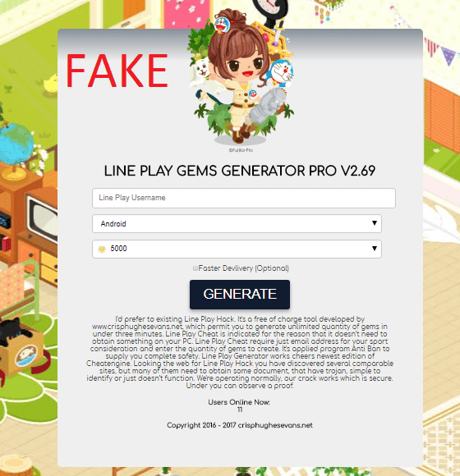Image resolution: width=460 pixels, height=476 pixels.
Task: Focus the Line Play Username field
Action: tap(244, 198)
